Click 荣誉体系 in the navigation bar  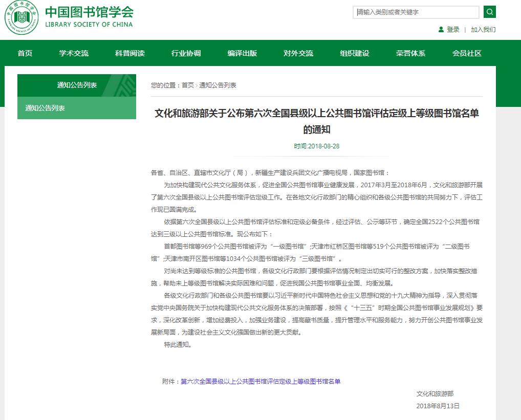(410, 53)
